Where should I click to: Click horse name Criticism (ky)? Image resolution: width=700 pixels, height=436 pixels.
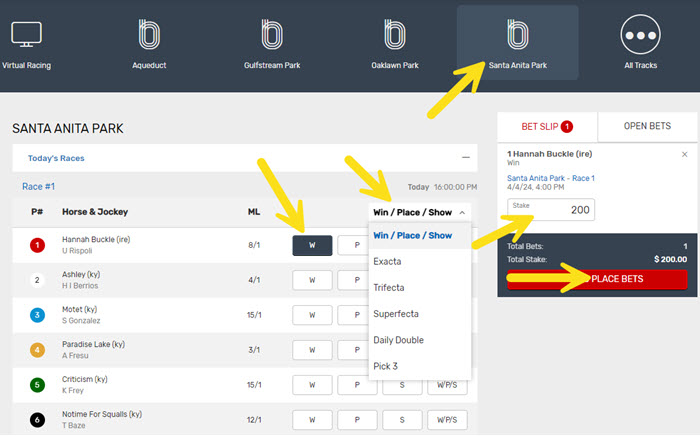[84, 379]
